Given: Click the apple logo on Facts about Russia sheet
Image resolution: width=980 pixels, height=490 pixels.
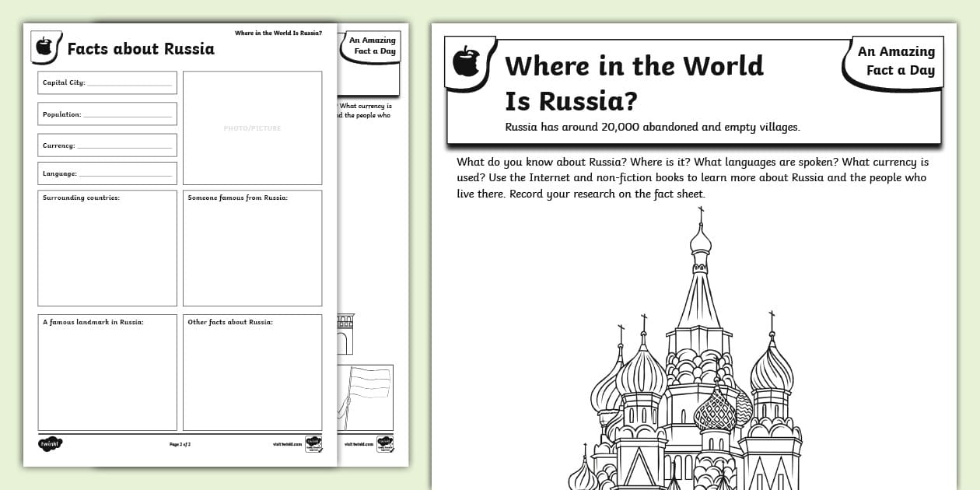Looking at the screenshot, I should point(45,45).
